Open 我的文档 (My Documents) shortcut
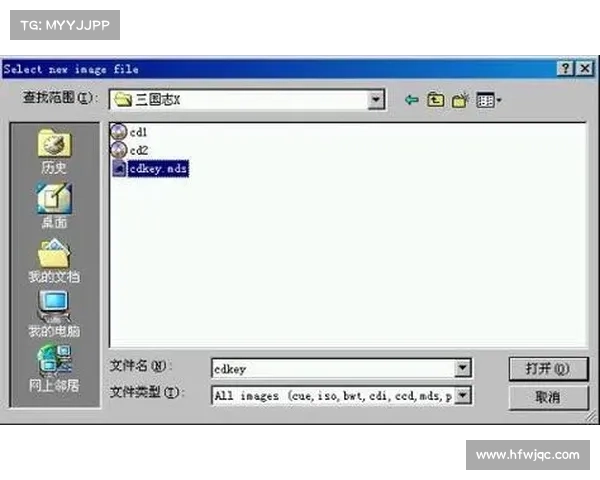Image resolution: width=600 pixels, height=480 pixels. click(54, 261)
